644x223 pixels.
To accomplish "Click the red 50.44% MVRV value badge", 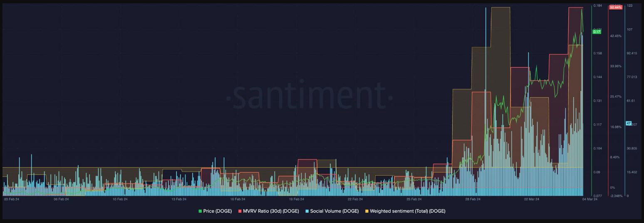I will pyautogui.click(x=615, y=7).
